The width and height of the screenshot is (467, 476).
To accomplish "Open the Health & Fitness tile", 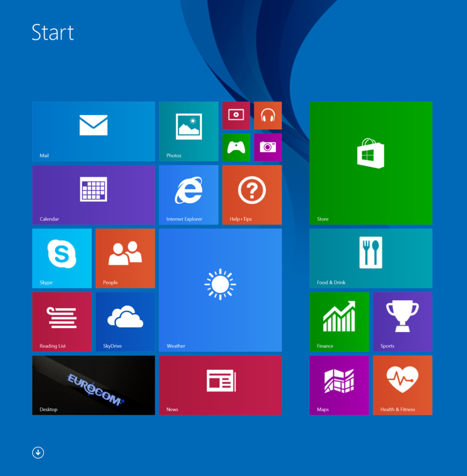I will click(403, 385).
